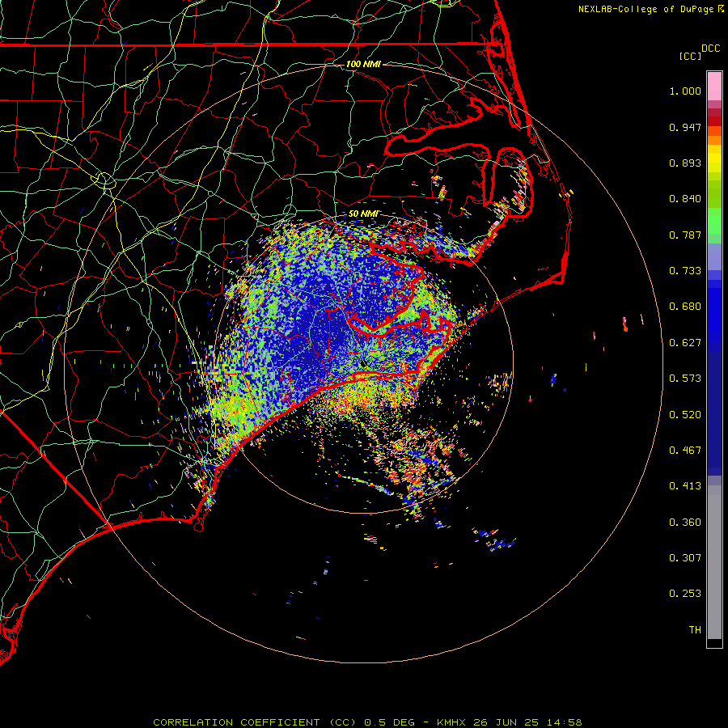This screenshot has width=728, height=728.
Task: Select the 0.787 legend value
Action: coord(685,235)
